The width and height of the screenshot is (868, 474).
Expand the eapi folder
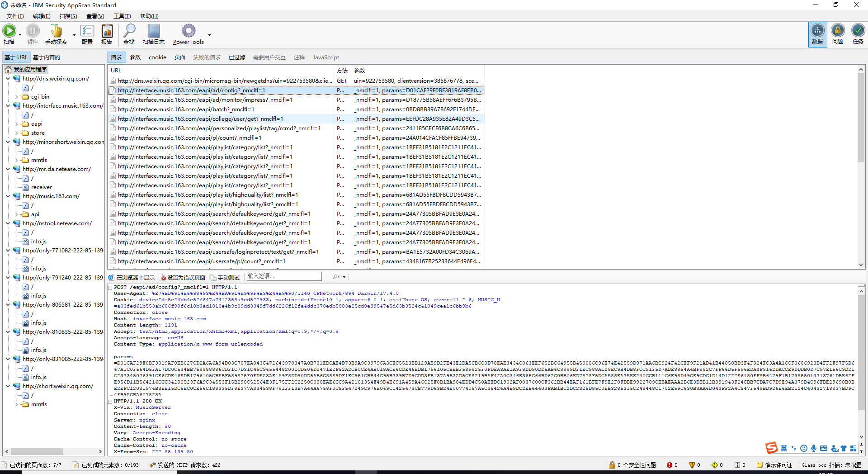17,124
